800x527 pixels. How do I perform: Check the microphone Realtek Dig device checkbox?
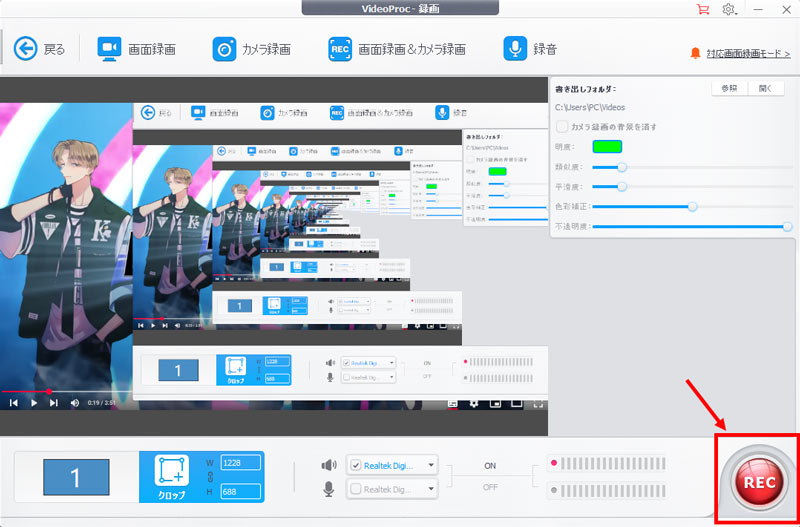[x=356, y=489]
